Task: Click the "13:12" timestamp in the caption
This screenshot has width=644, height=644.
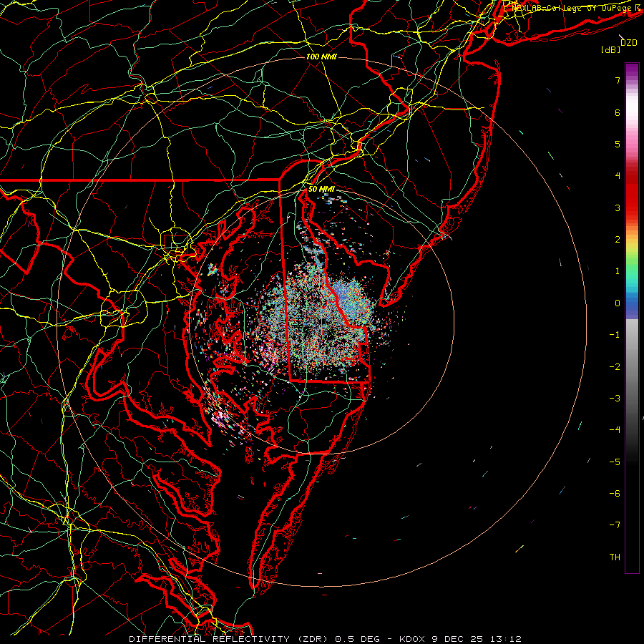Action: [506, 639]
